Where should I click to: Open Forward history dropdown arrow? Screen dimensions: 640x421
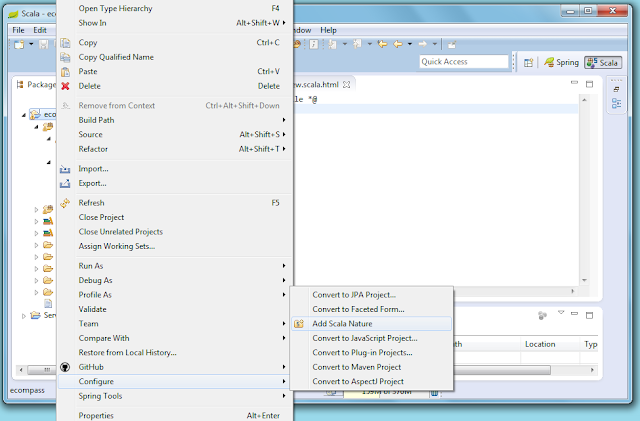[435, 44]
